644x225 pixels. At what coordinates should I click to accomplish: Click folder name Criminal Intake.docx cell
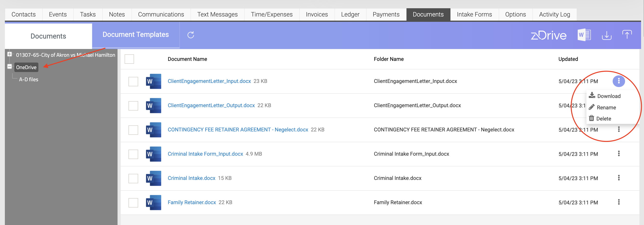pyautogui.click(x=398, y=178)
